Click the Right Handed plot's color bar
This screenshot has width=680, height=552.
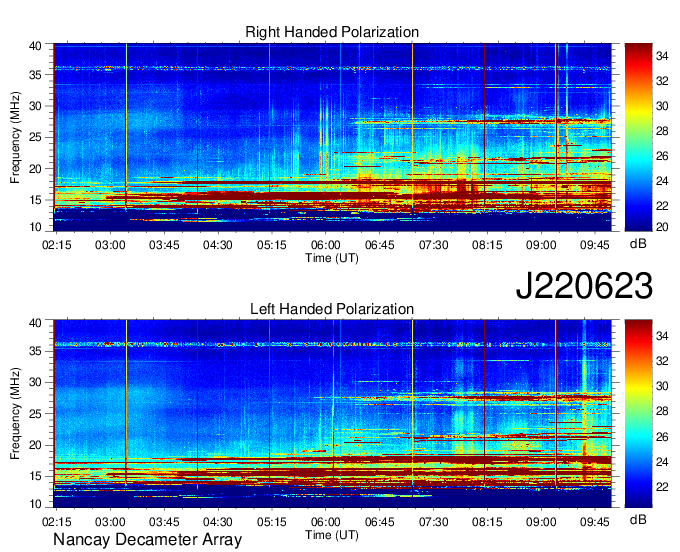[x=638, y=137]
